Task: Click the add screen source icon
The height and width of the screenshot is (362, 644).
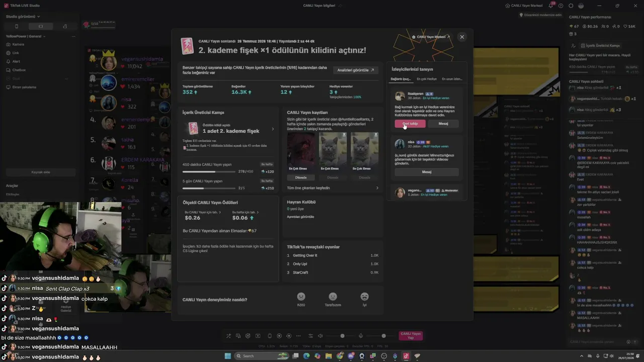Action: 258,336
